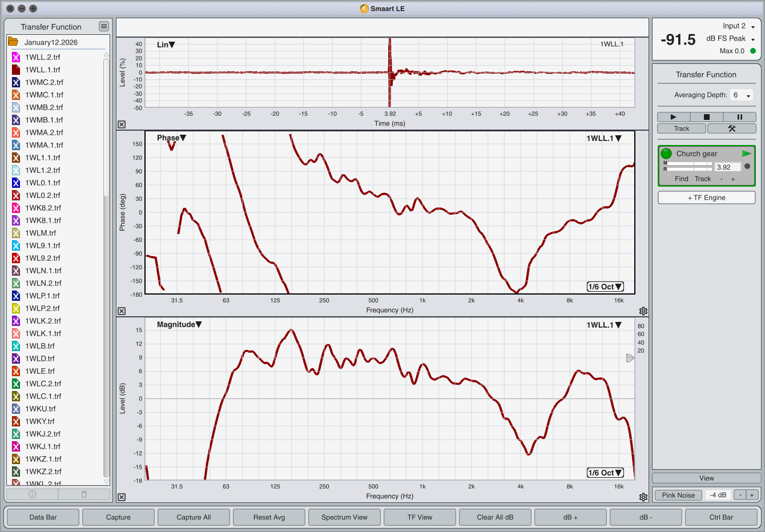The width and height of the screenshot is (765, 532).
Task: Open the dB FS Peak meter type dropdown
Action: tap(731, 39)
